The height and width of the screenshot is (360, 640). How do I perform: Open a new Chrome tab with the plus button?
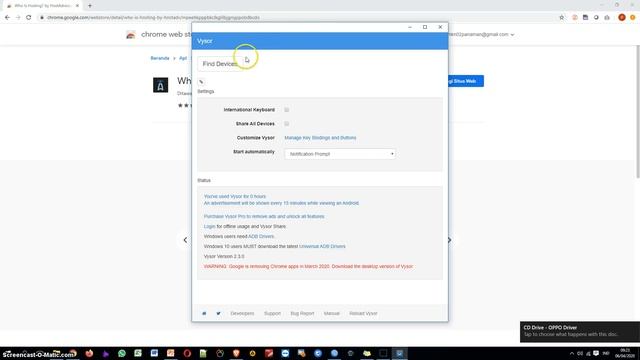(90, 6)
